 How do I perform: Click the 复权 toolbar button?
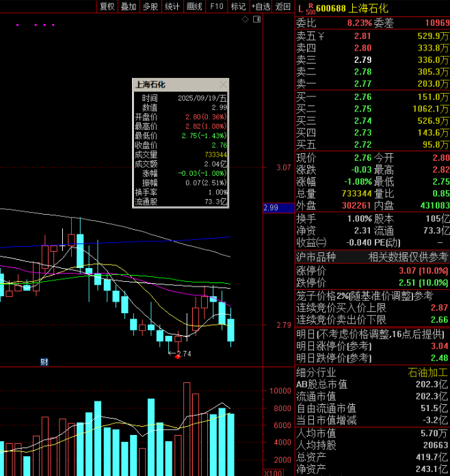(x=107, y=6)
